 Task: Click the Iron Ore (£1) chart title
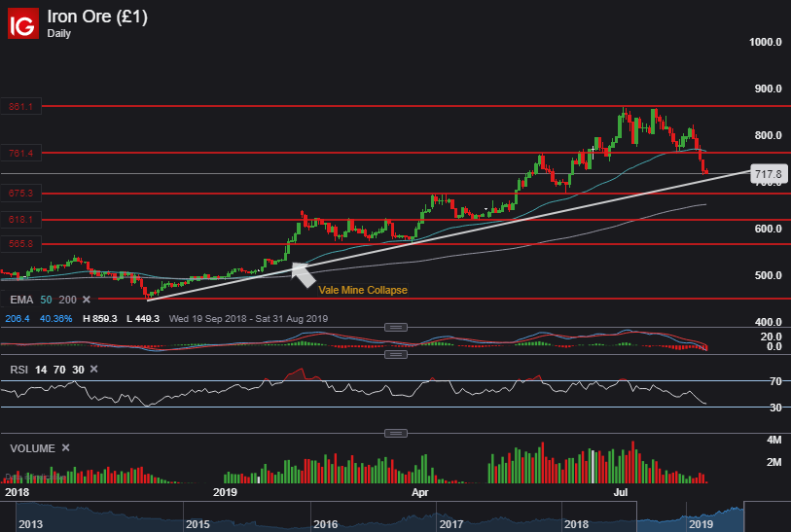pyautogui.click(x=97, y=17)
